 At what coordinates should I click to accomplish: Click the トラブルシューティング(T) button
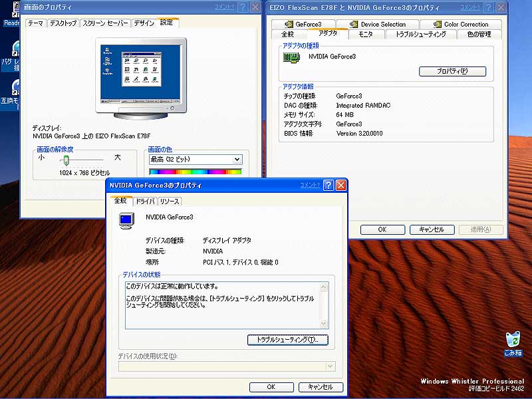288,340
